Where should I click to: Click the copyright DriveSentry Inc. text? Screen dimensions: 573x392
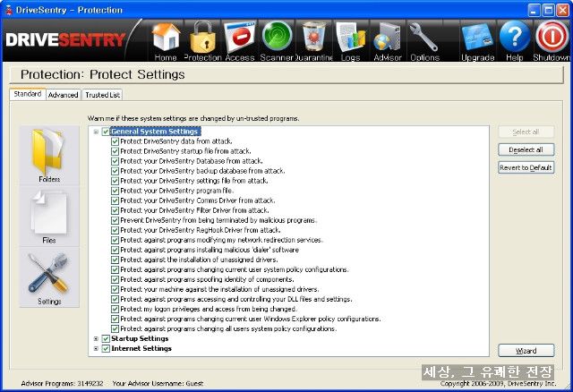coord(498,383)
